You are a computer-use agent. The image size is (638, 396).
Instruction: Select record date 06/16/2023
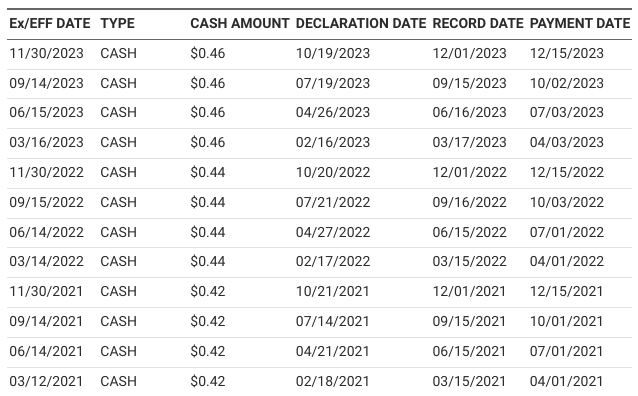469,112
